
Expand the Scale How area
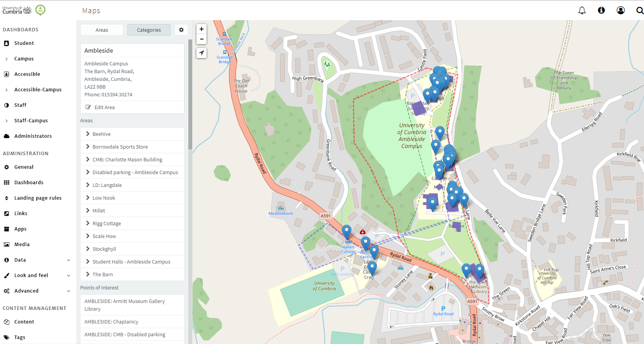(132, 236)
